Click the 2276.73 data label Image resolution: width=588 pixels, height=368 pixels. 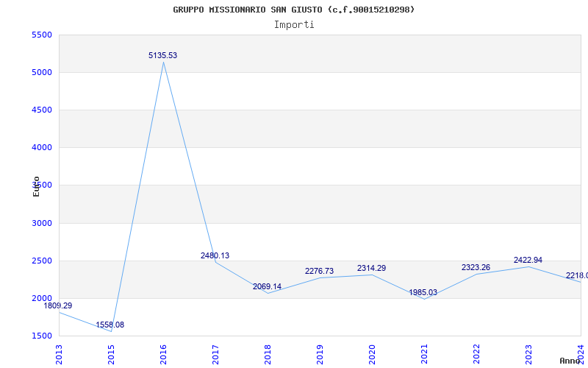(319, 271)
